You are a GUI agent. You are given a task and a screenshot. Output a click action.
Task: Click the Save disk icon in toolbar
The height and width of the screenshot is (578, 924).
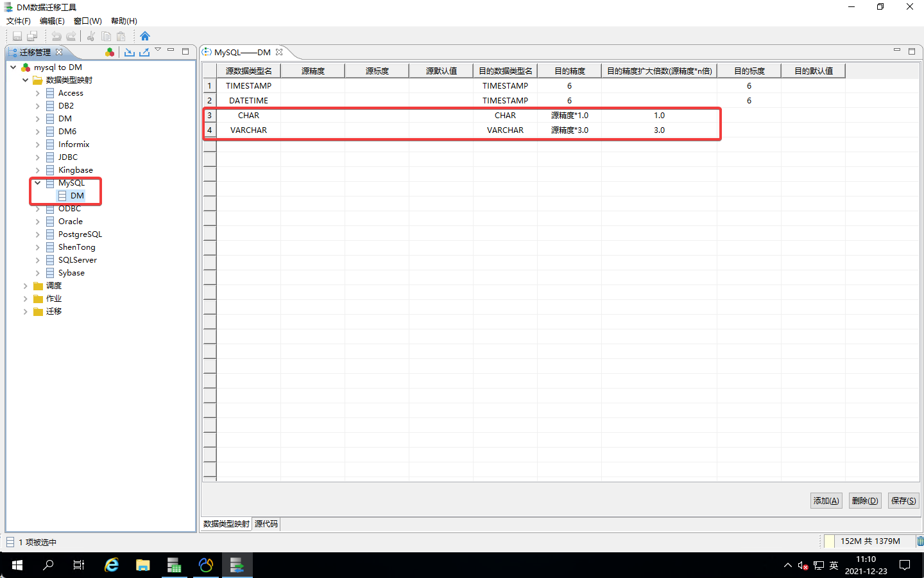point(17,36)
